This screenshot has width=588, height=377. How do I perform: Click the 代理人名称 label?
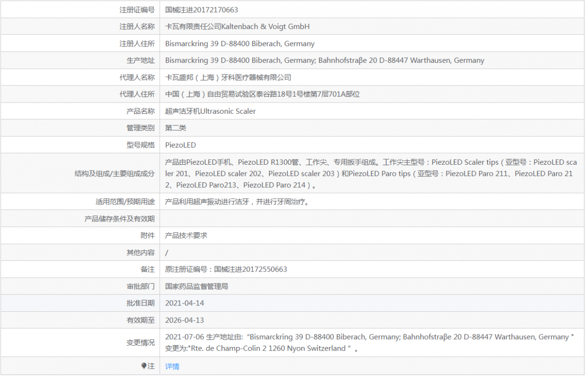click(137, 77)
